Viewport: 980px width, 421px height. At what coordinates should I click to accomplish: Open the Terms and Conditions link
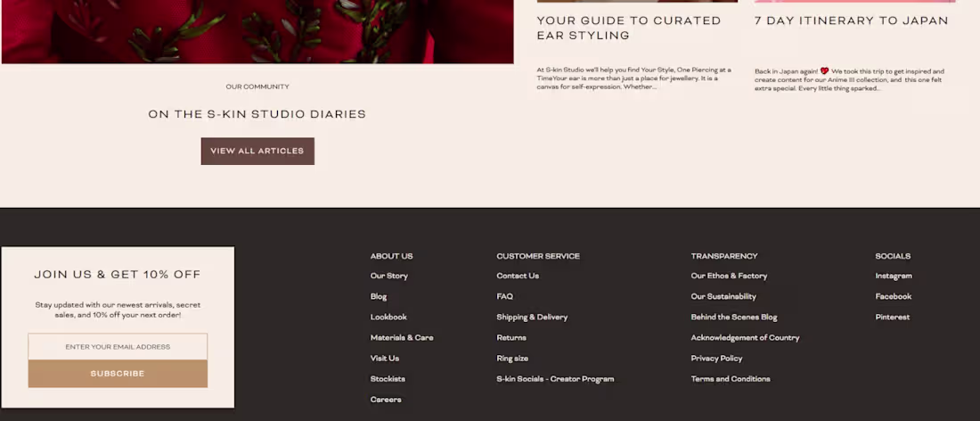tap(730, 379)
